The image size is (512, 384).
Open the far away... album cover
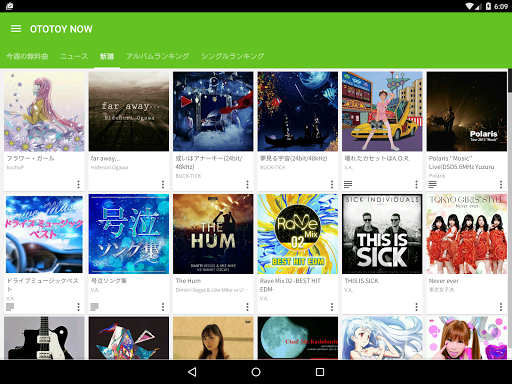click(129, 111)
